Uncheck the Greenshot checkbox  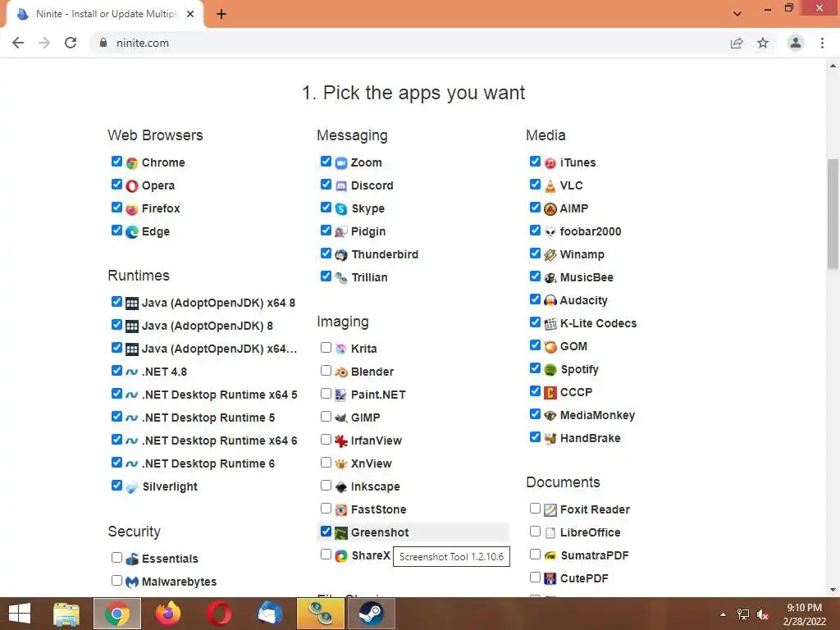tap(326, 532)
